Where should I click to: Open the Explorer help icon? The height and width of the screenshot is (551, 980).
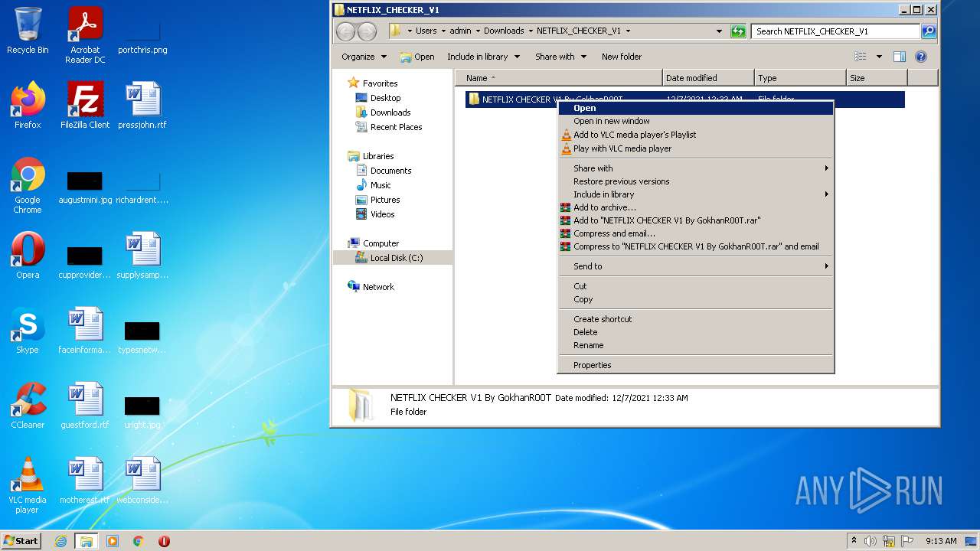(x=921, y=57)
